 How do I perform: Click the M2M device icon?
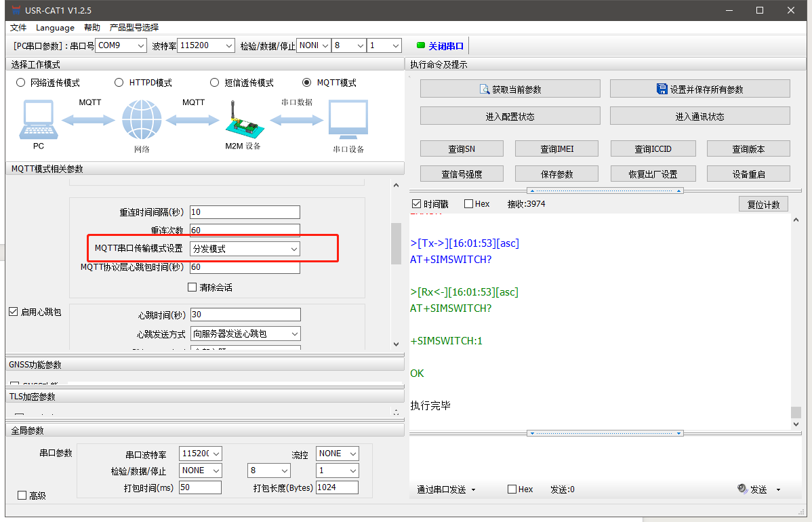pyautogui.click(x=244, y=119)
